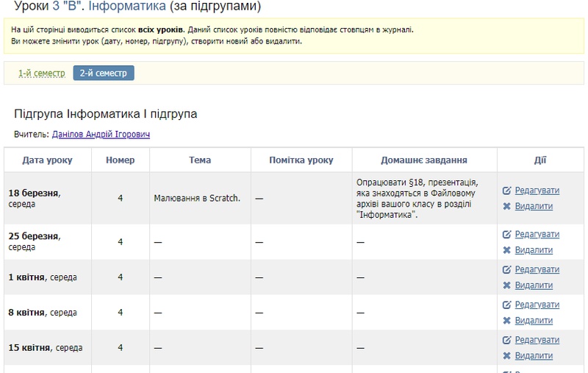The image size is (588, 373).
Task: Click Видалити for 25 березня lesson
Action: point(534,250)
